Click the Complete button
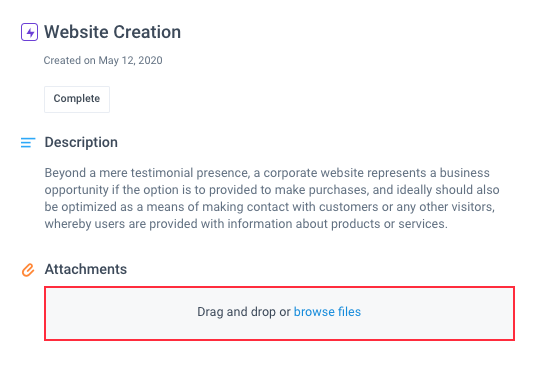Image resolution: width=540 pixels, height=365 pixels. coord(77,99)
